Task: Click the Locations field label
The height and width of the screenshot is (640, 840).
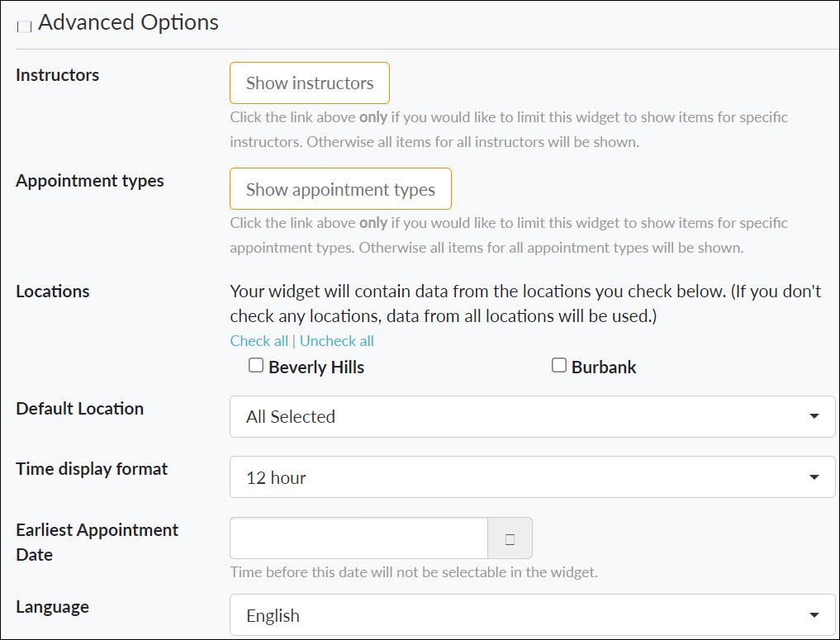Action: coord(52,291)
